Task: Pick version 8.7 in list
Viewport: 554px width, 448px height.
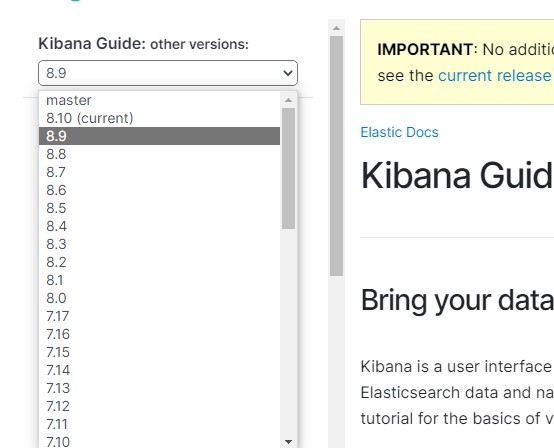Action: [159, 172]
